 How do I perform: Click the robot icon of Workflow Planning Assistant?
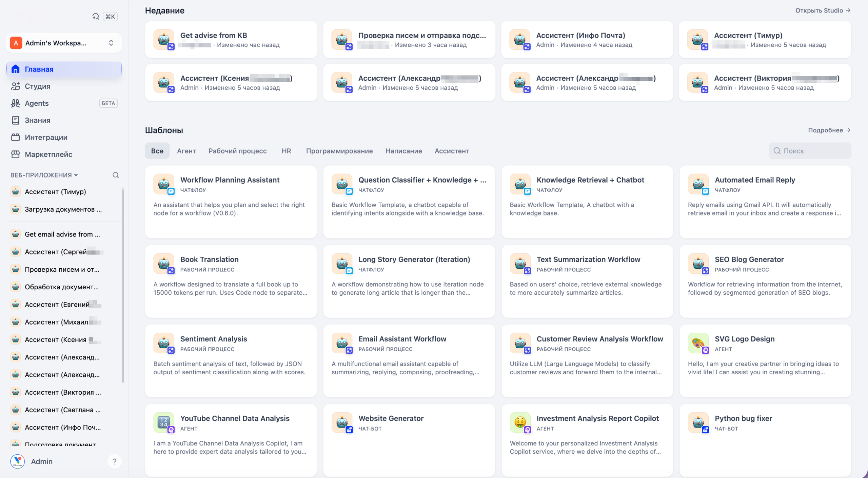[164, 184]
